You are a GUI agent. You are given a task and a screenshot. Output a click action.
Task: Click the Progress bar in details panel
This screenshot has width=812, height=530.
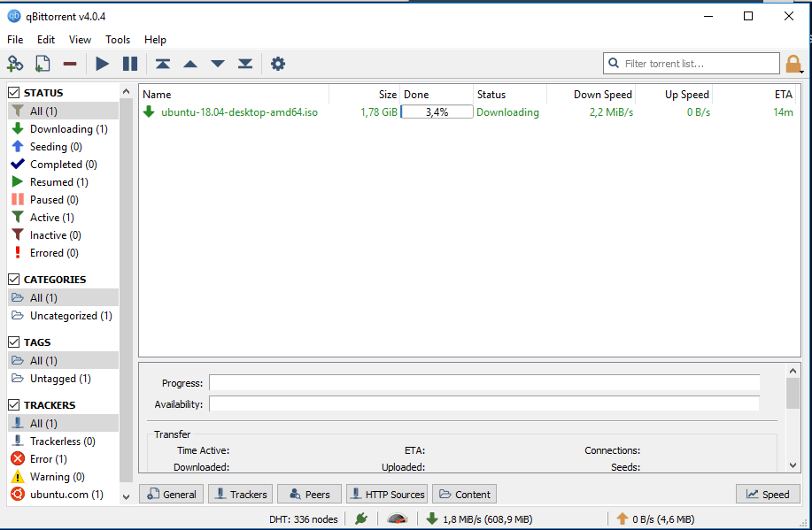tap(484, 383)
